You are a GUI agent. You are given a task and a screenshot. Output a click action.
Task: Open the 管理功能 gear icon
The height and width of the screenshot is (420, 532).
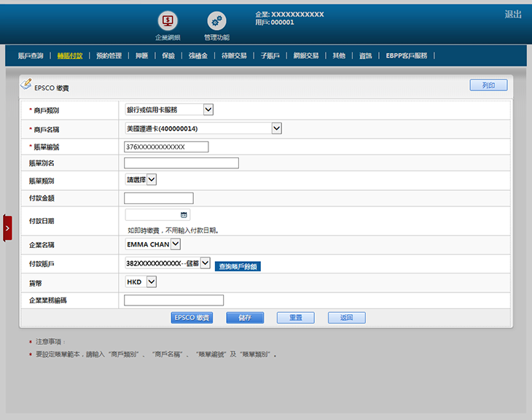coord(216,21)
